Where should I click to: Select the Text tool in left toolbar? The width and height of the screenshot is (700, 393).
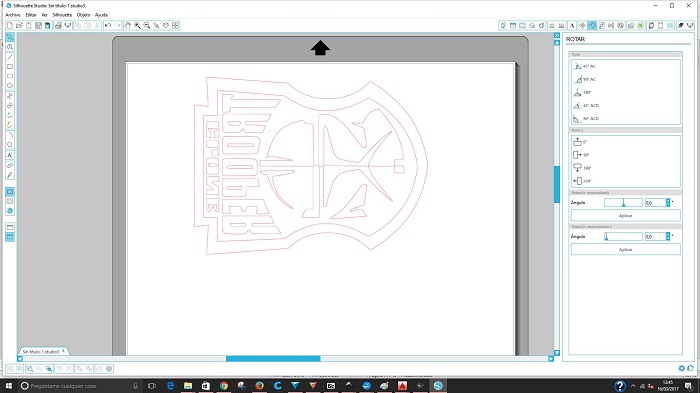click(x=10, y=155)
